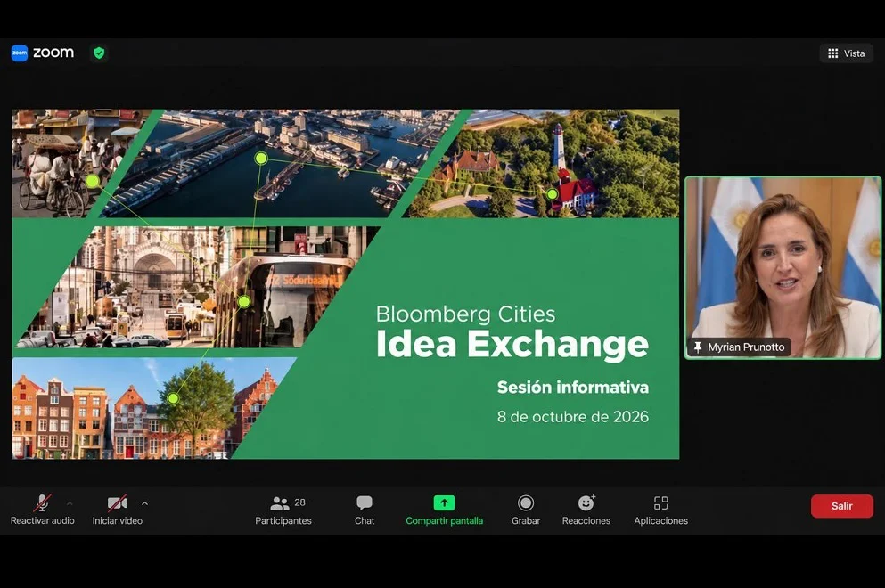Expand audio options arrow beside Reactivar audio
The width and height of the screenshot is (885, 588).
pyautogui.click(x=70, y=503)
